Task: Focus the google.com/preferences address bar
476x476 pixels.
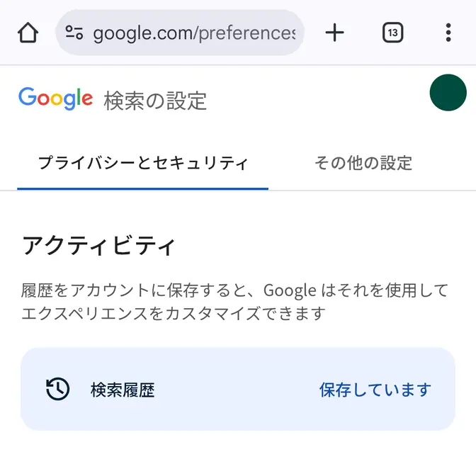Action: (193, 33)
